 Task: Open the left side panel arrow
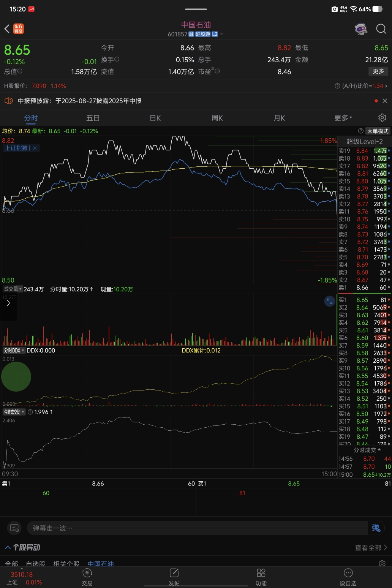(x=8, y=303)
